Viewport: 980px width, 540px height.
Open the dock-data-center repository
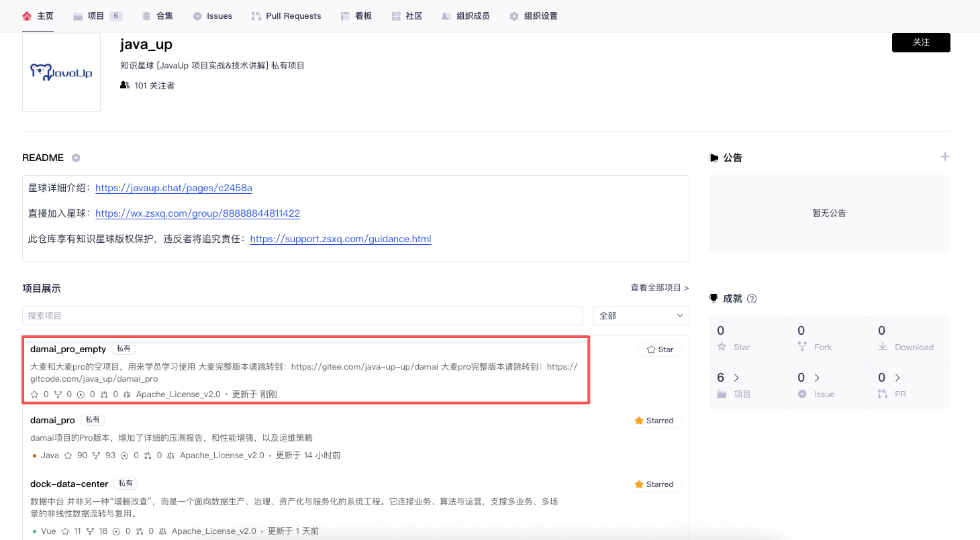point(68,484)
